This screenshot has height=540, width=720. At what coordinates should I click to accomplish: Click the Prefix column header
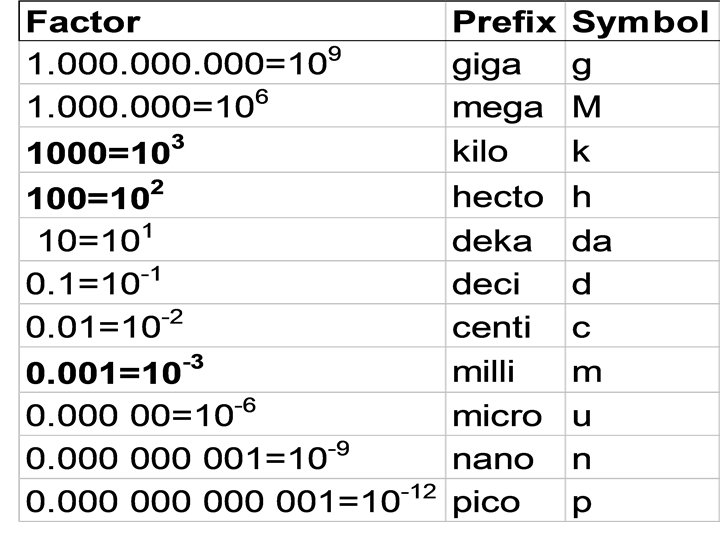tap(503, 20)
